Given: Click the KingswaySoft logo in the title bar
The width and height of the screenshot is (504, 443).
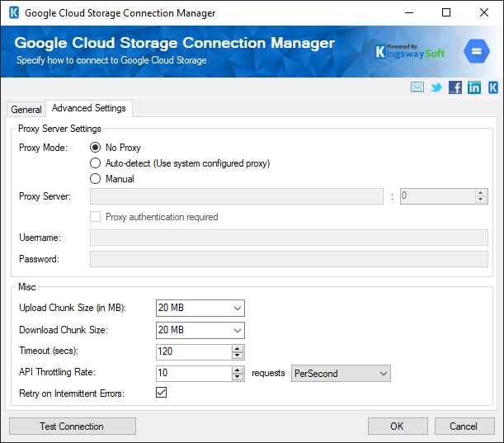Looking at the screenshot, I should click(14, 13).
